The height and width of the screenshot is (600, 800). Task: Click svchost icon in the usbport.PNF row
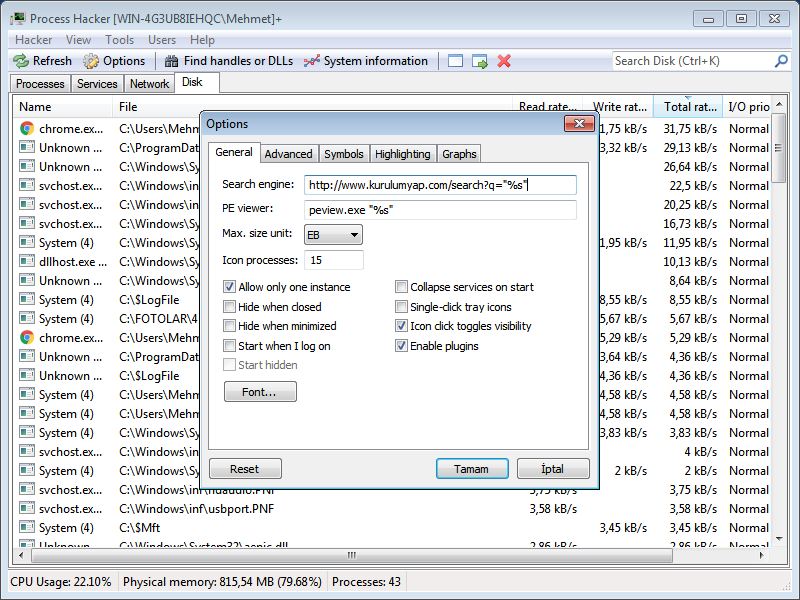pyautogui.click(x=27, y=509)
